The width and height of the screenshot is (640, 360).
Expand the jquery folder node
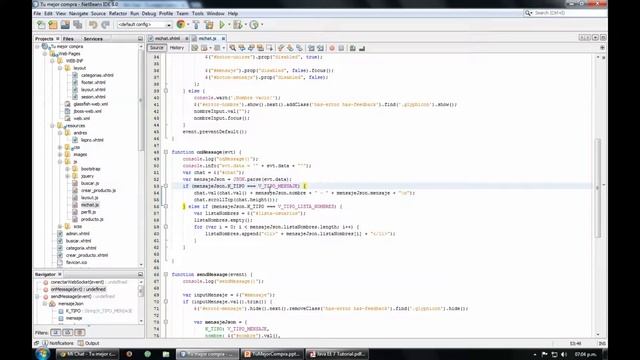(x=68, y=176)
